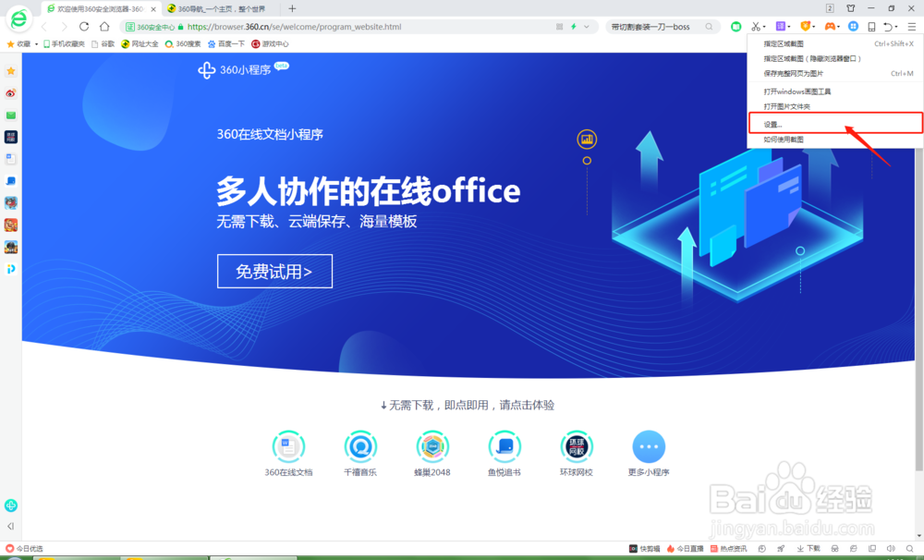Select 指定区域截图 menu entry without brackets
Screen dimensions: 924x560
[834, 43]
